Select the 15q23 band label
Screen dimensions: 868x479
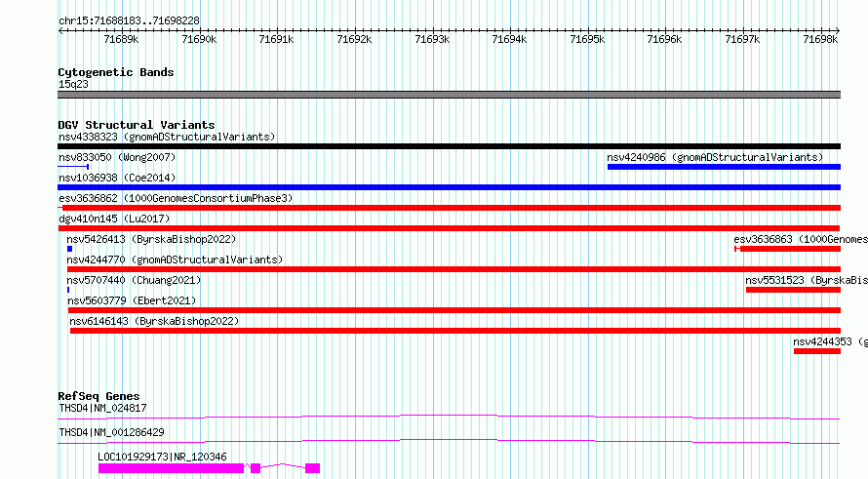click(73, 84)
